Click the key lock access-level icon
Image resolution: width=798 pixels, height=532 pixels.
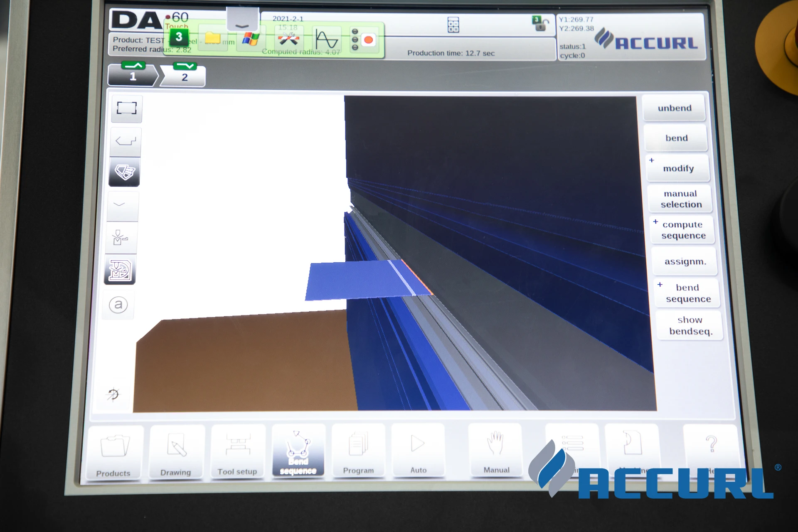[540, 24]
